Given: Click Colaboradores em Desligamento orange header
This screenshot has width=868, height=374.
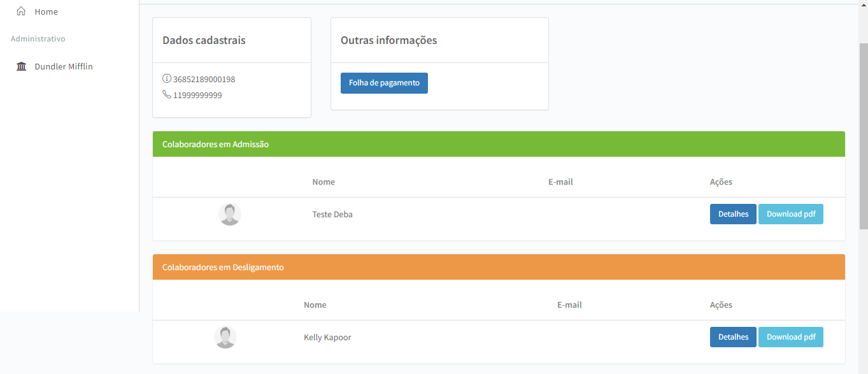Looking at the screenshot, I should [499, 267].
